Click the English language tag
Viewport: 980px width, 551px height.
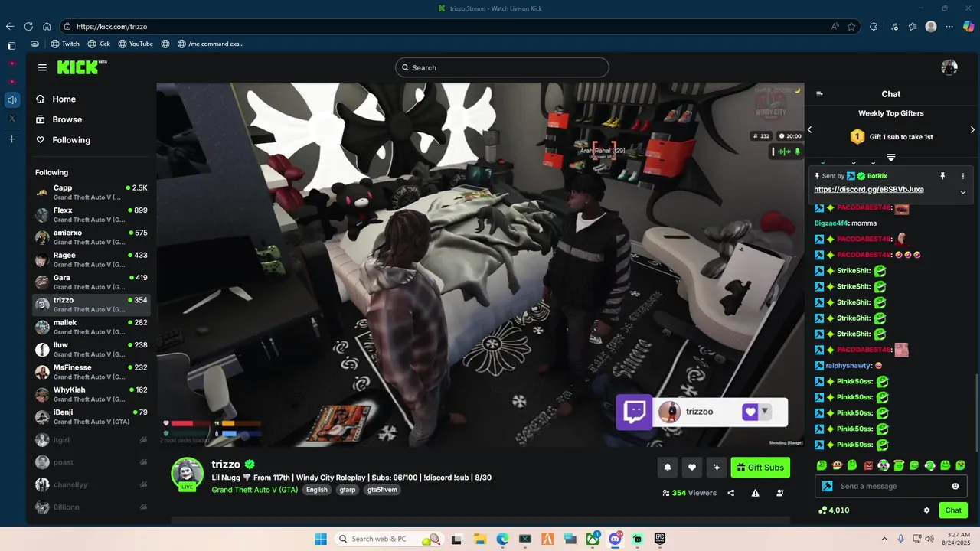(316, 490)
